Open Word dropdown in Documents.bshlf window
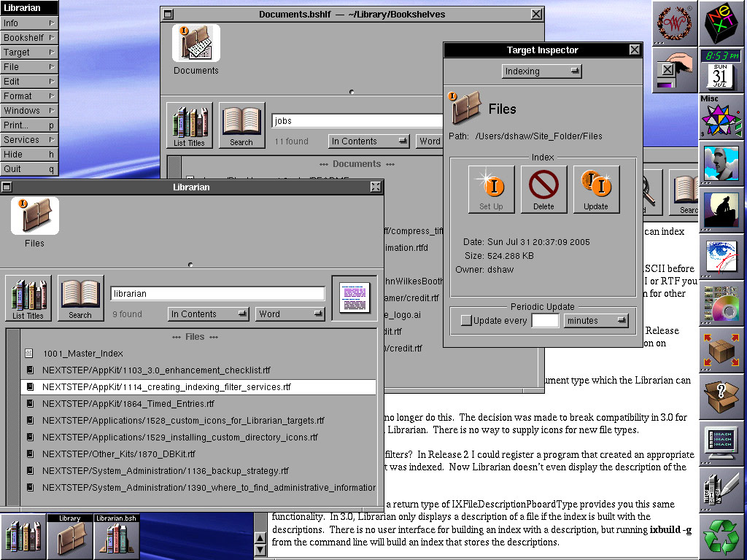747x560 pixels. (430, 141)
